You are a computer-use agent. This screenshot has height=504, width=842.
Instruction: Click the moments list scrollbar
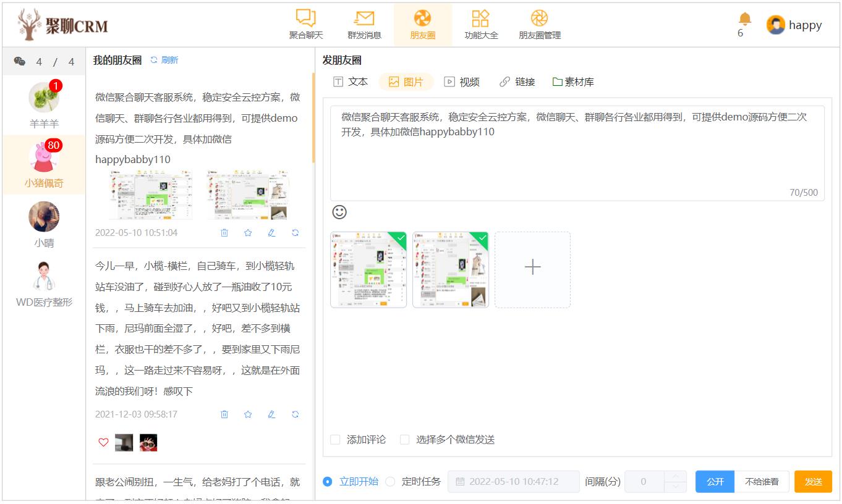click(x=313, y=117)
